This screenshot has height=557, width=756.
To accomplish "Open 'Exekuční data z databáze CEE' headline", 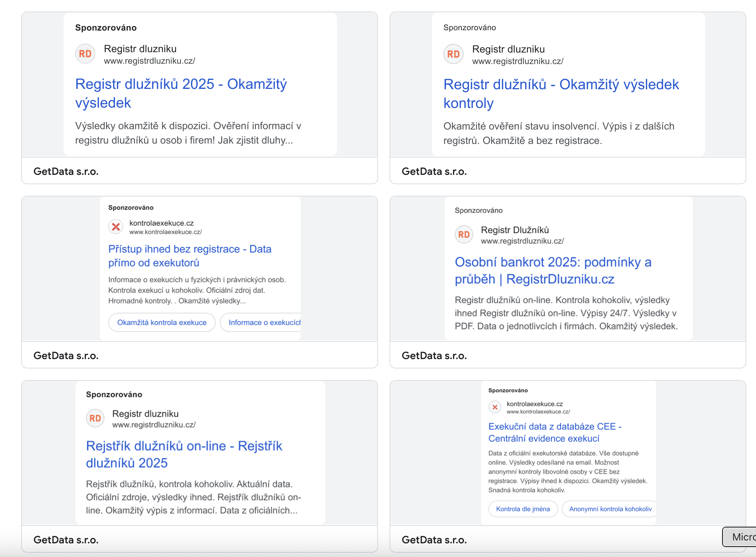I will tap(555, 433).
